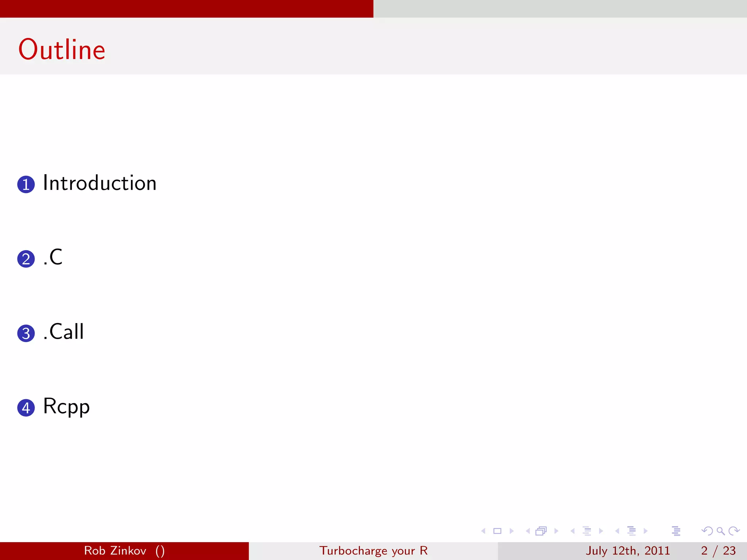
Task: Go to previous frame arrow
Action: (528, 531)
